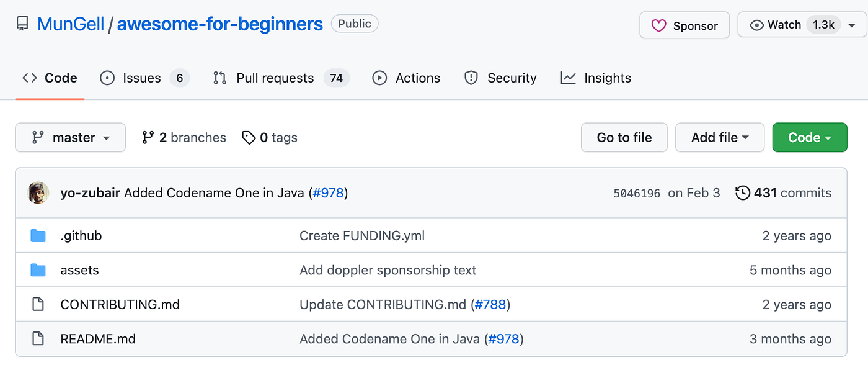Image resolution: width=868 pixels, height=365 pixels.
Task: Switch to the Pull requests tab
Action: [275, 78]
